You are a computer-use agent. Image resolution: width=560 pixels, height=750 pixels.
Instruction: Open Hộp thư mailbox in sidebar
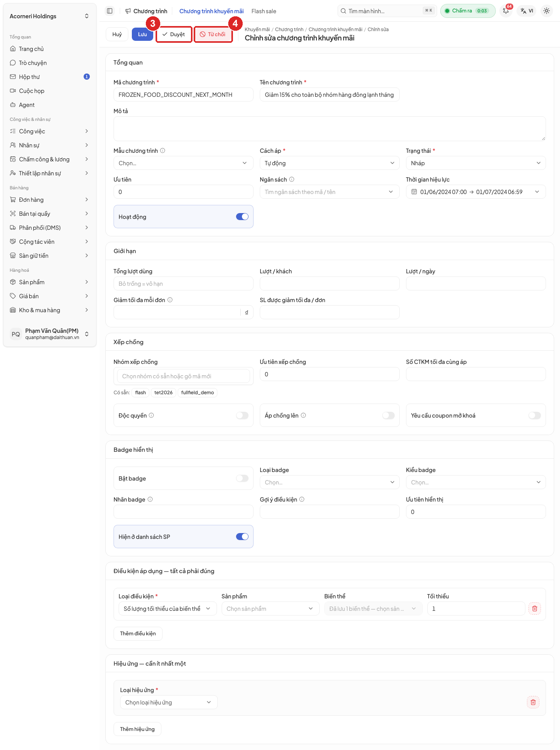(x=50, y=77)
